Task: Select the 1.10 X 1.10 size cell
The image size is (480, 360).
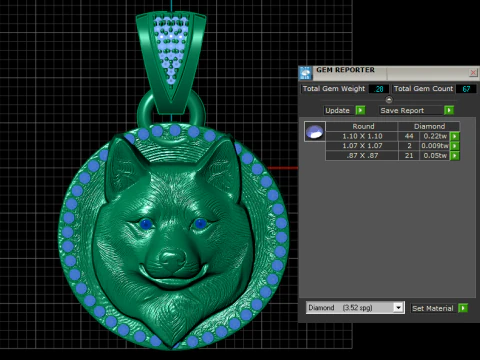Action: click(x=362, y=136)
